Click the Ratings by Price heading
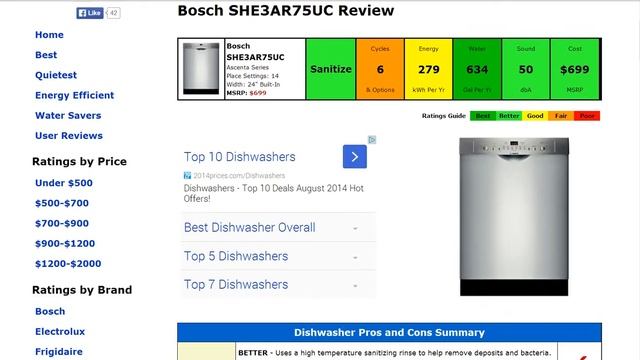This screenshot has width=640, height=360. (80, 162)
